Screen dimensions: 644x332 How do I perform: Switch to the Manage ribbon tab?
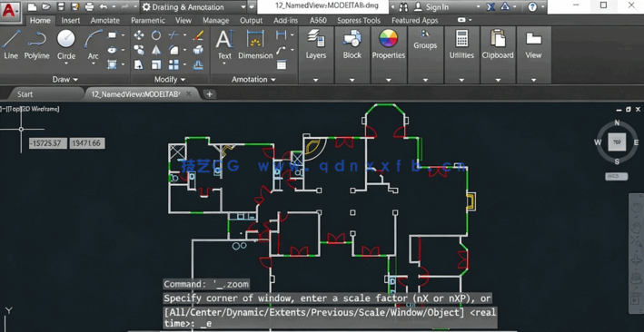pyautogui.click(x=215, y=20)
